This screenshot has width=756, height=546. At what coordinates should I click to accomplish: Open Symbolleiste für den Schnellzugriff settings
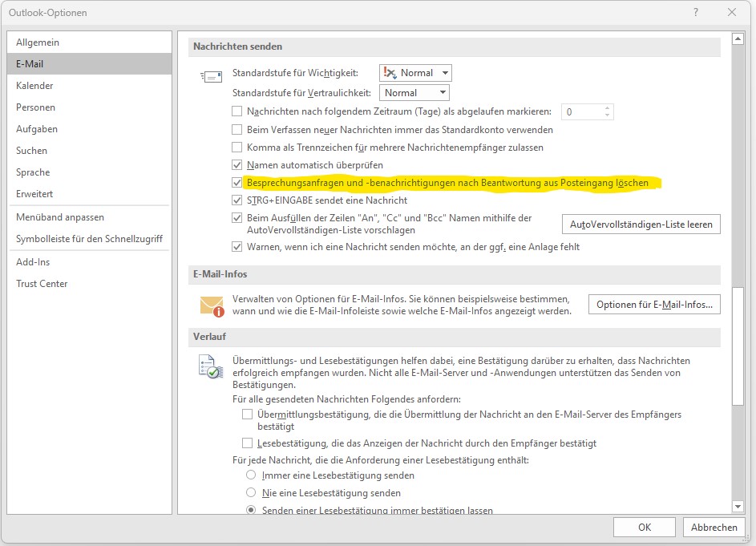point(89,239)
